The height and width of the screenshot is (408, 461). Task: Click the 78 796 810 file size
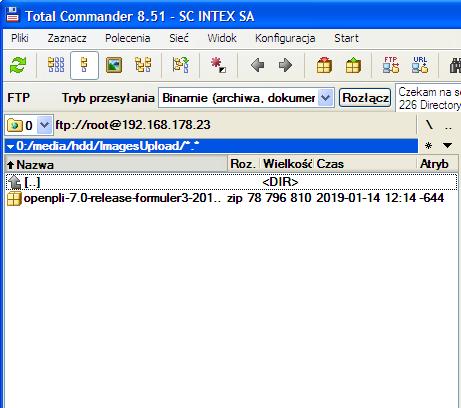(279, 198)
